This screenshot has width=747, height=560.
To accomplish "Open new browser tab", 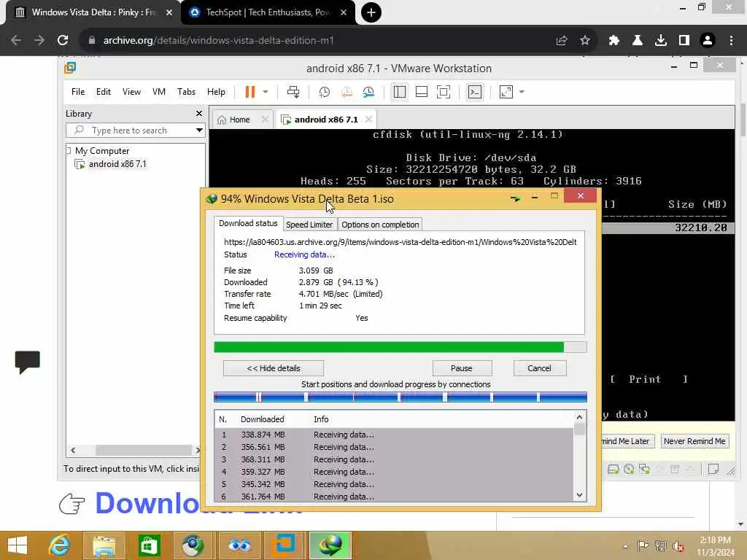I will [x=371, y=12].
